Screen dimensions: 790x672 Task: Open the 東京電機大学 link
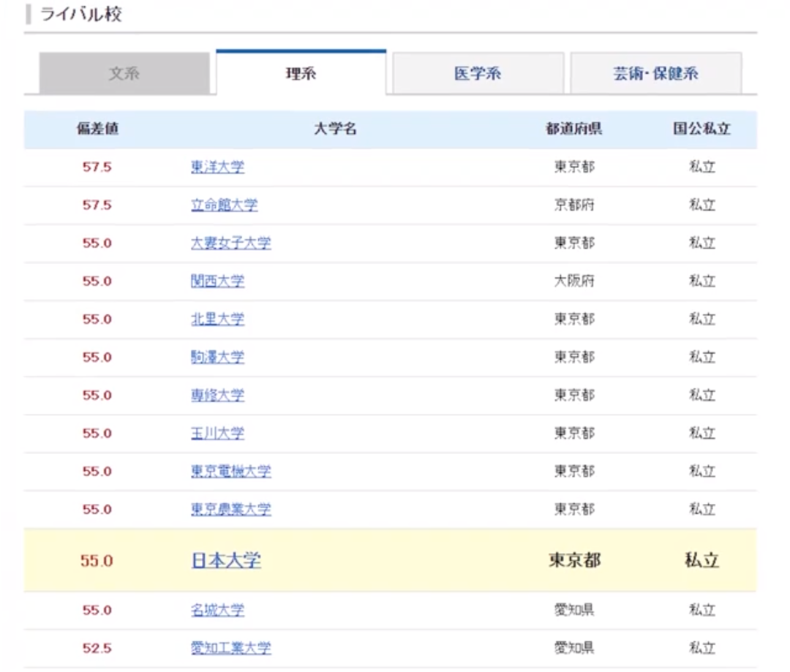tap(230, 471)
